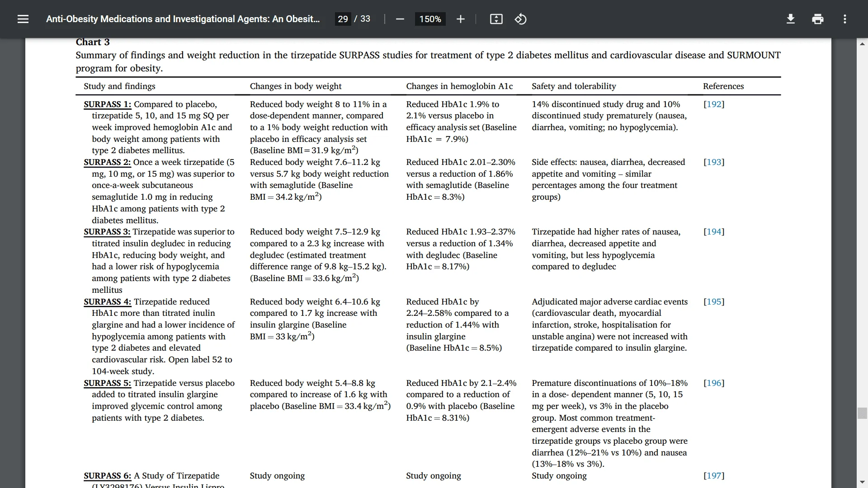
Task: Click 'Safety and tolerability' column header
Action: (x=574, y=86)
